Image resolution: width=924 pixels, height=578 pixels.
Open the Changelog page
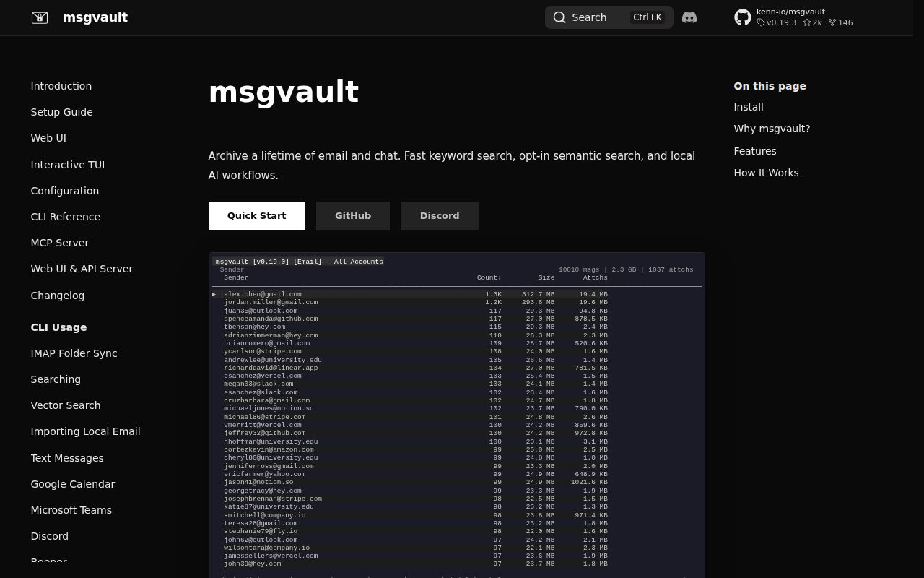pyautogui.click(x=58, y=296)
